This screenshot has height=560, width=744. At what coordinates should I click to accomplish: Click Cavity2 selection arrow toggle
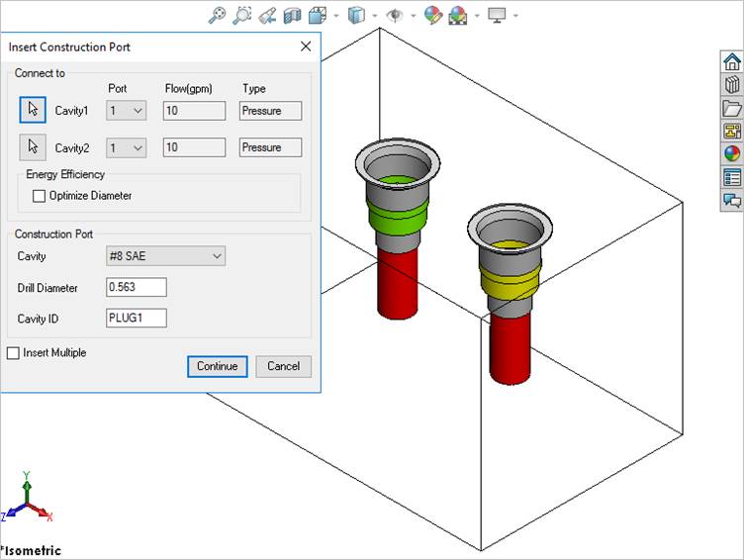(x=33, y=146)
